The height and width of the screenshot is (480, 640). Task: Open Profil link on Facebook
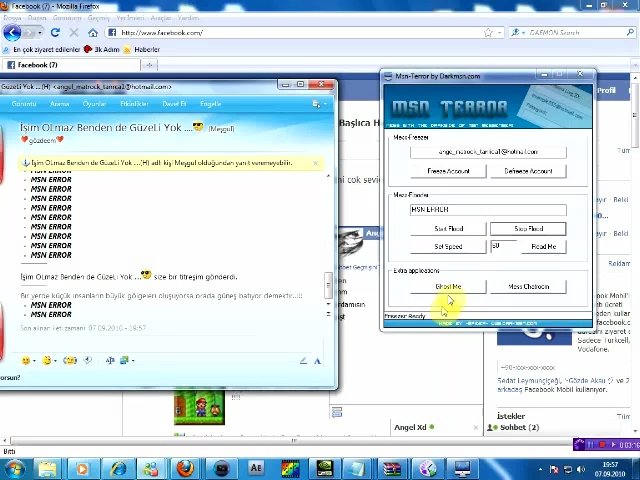606,90
